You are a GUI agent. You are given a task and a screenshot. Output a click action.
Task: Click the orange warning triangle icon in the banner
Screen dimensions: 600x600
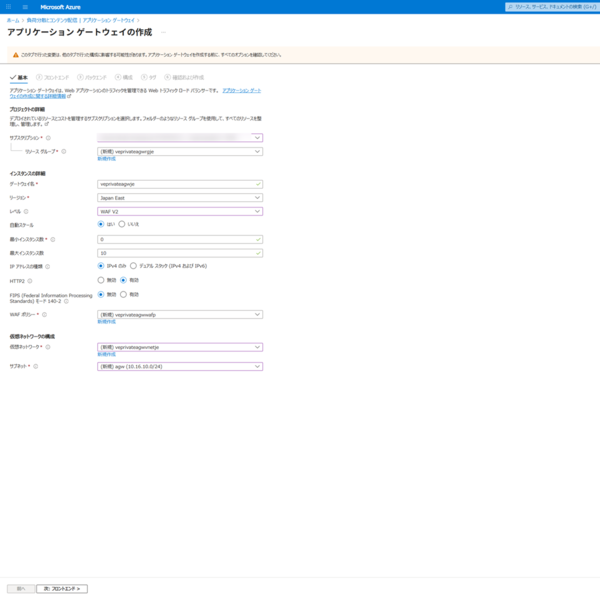[x=16, y=55]
